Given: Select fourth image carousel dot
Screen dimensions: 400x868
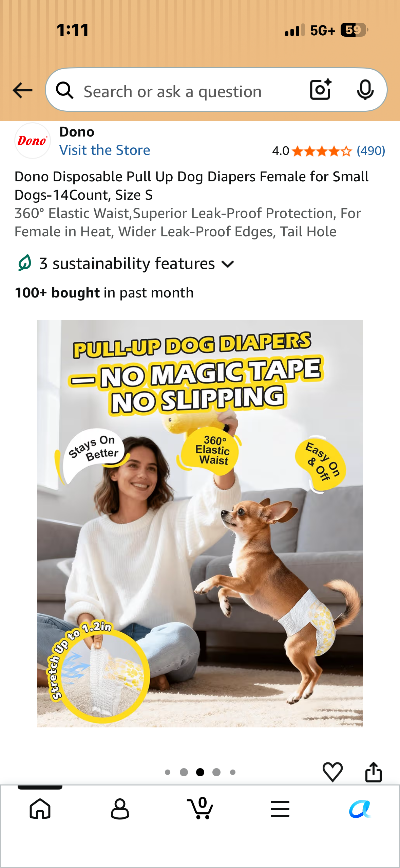Looking at the screenshot, I should pyautogui.click(x=216, y=772).
